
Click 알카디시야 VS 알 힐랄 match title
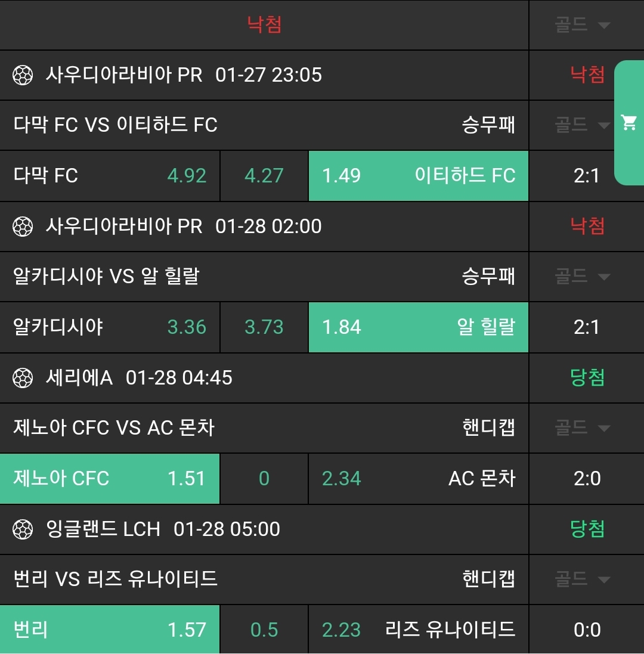point(106,277)
